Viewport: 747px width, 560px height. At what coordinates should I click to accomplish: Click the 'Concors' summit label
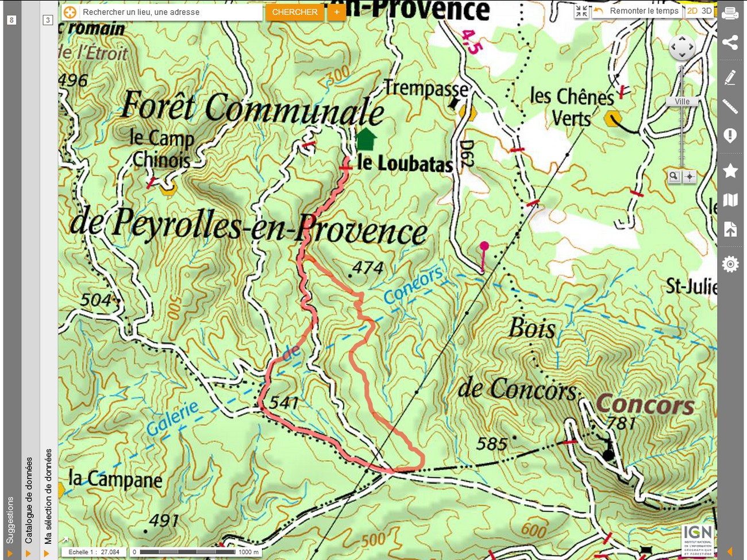645,404
